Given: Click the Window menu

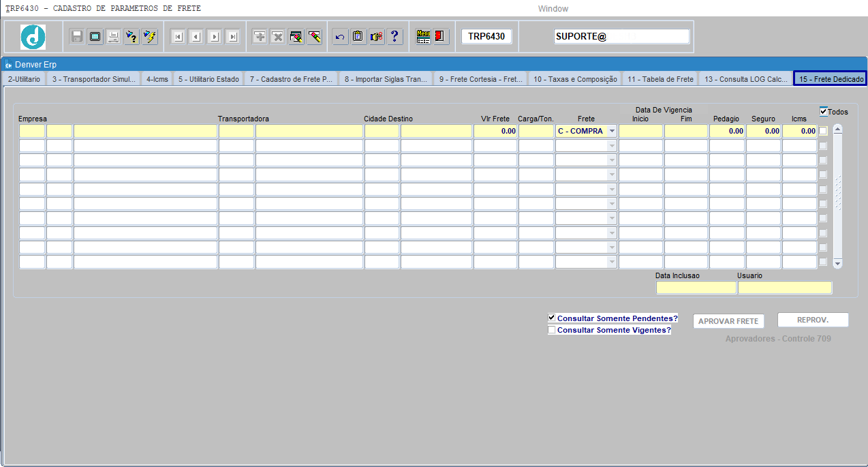Looking at the screenshot, I should (x=553, y=9).
